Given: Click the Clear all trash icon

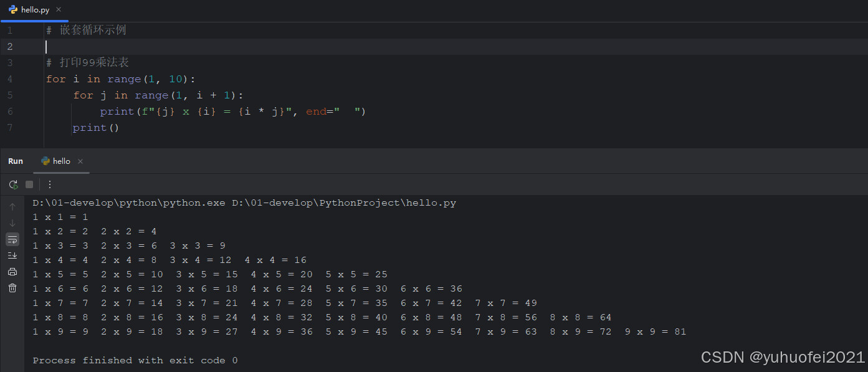Looking at the screenshot, I should click(12, 288).
